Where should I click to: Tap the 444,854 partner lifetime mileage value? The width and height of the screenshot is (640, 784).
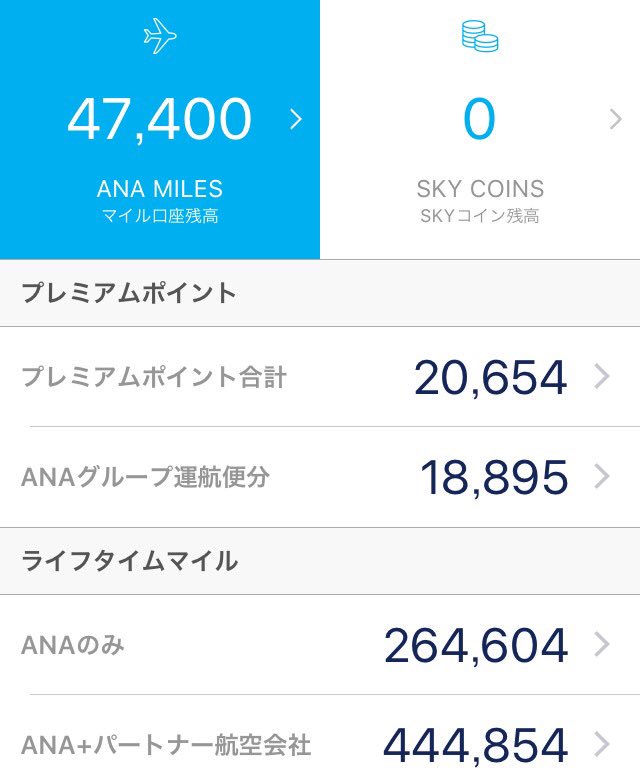click(475, 746)
